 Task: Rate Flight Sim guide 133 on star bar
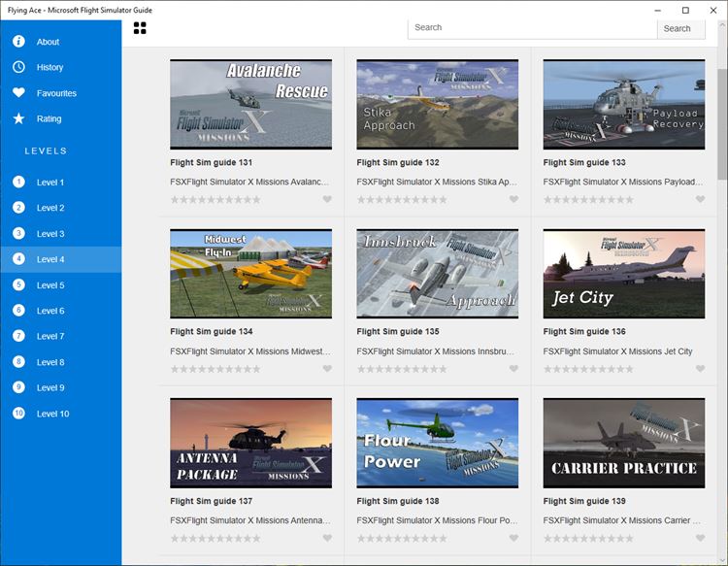pos(589,200)
